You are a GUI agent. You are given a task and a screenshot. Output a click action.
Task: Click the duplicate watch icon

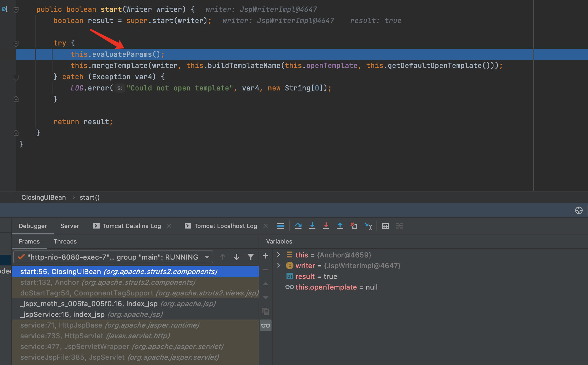(x=265, y=311)
